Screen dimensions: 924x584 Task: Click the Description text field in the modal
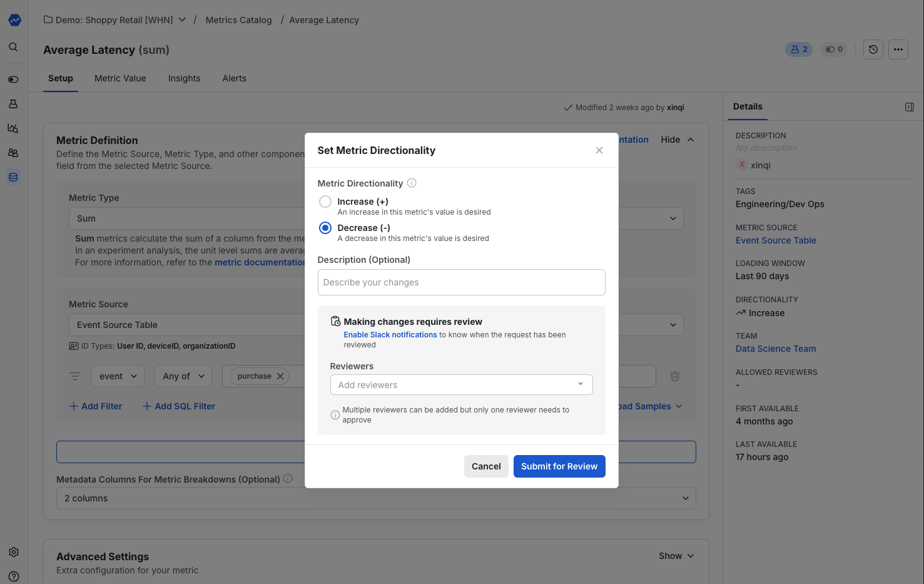(x=461, y=282)
